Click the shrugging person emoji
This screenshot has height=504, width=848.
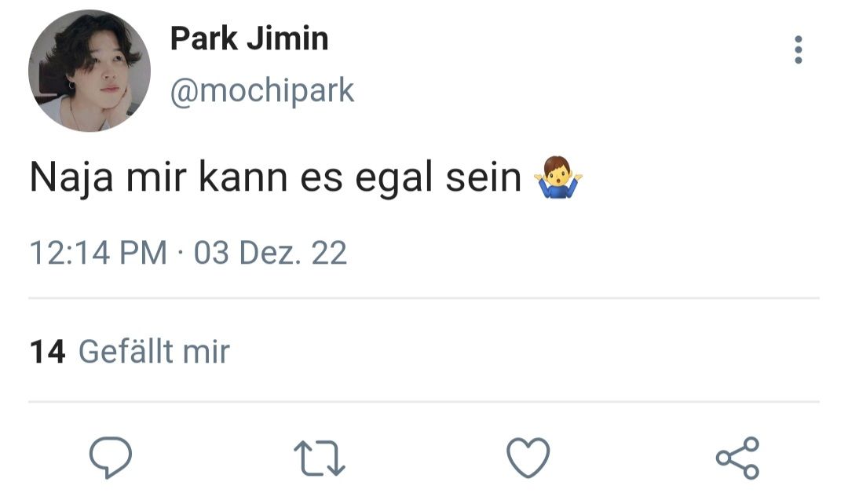[558, 177]
